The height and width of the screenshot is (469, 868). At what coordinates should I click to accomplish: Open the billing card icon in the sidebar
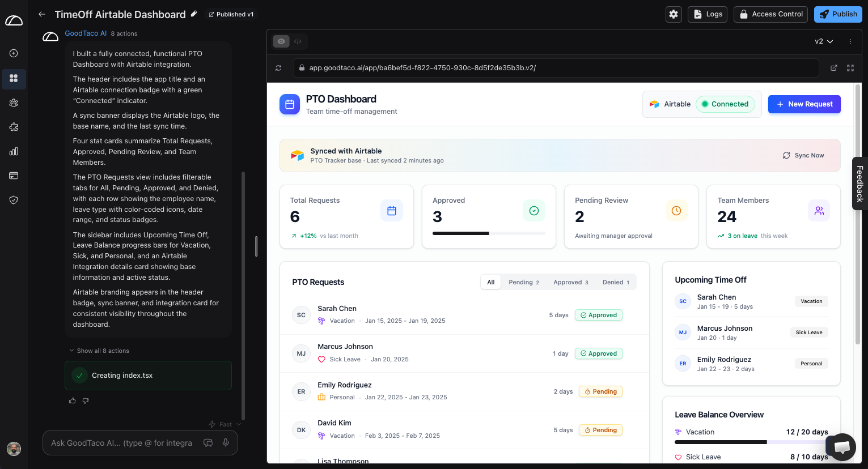point(14,176)
